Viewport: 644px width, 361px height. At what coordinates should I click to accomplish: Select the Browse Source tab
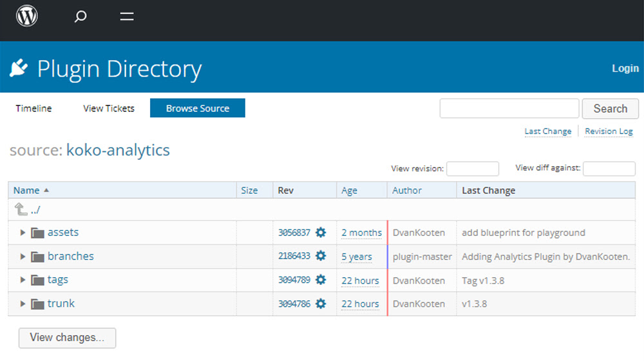pyautogui.click(x=198, y=108)
